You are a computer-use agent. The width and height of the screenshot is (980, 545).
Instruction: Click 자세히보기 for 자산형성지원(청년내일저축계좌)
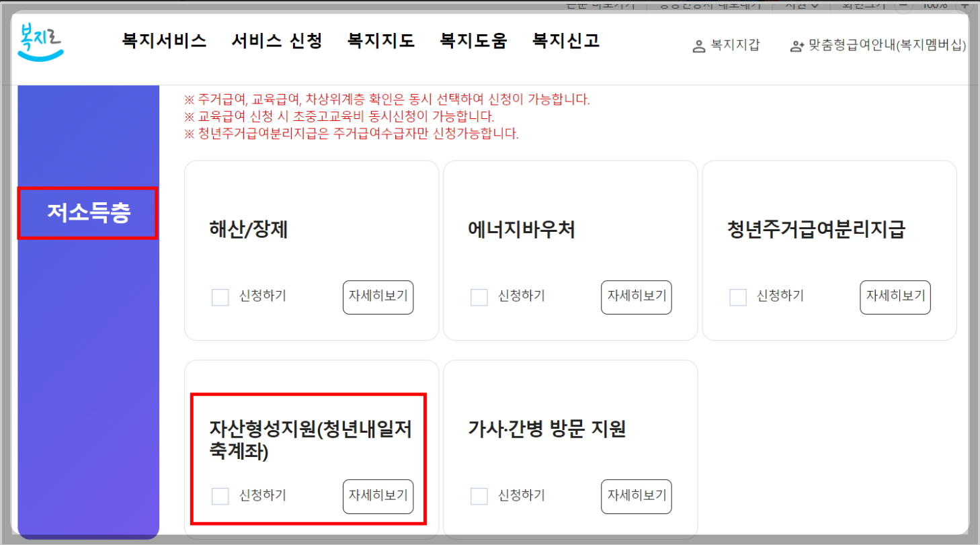click(x=378, y=496)
